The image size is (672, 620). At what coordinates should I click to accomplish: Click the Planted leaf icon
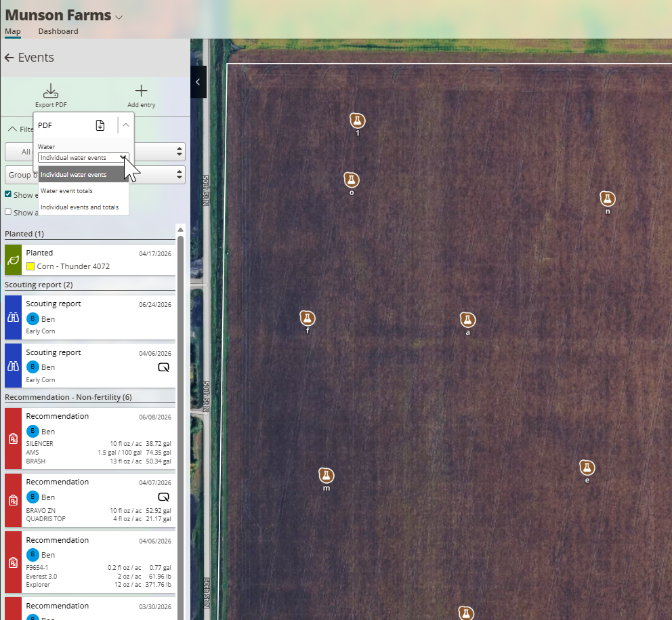pos(14,260)
